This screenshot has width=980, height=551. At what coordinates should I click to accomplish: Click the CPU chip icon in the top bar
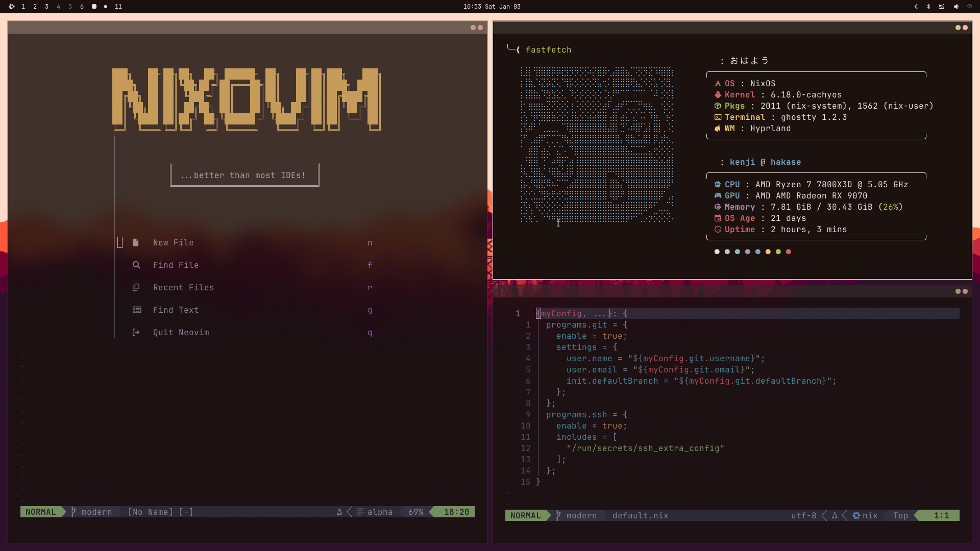click(x=969, y=7)
